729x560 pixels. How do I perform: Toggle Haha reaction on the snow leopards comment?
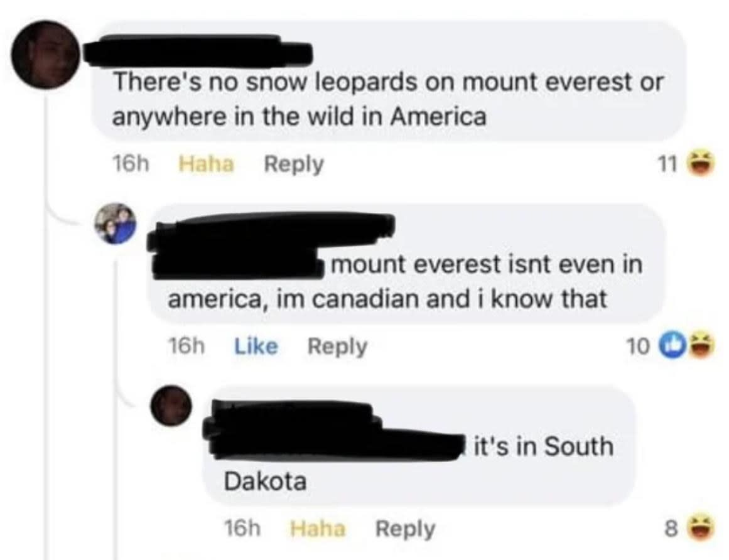coord(206,164)
